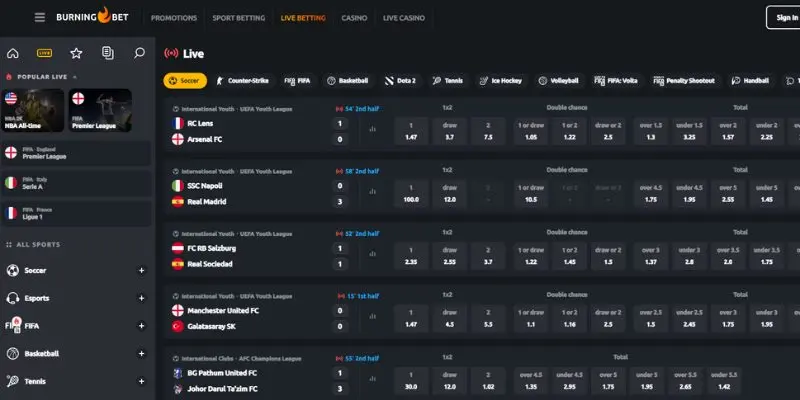Open Casino in top navigation
800x400 pixels.
[354, 18]
